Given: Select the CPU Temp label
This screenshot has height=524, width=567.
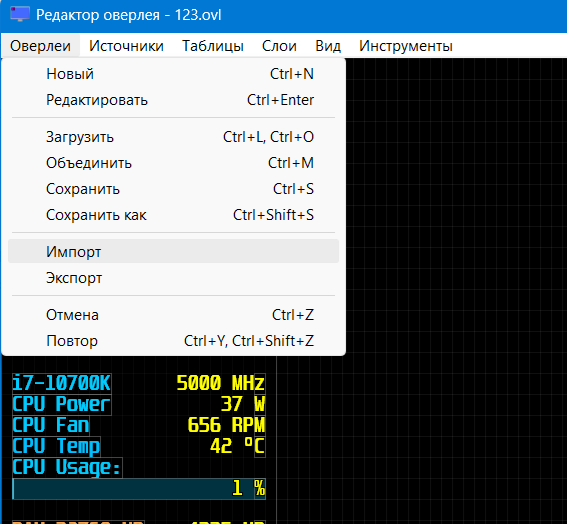Looking at the screenshot, I should [x=56, y=446].
